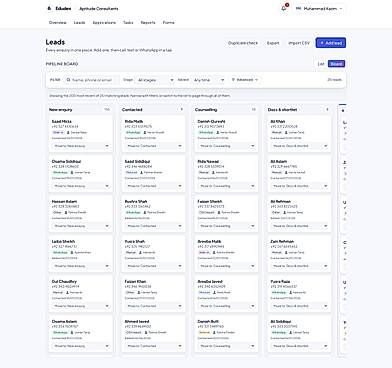Click the user avatar next to Muhammad Kazim

pos(299,9)
